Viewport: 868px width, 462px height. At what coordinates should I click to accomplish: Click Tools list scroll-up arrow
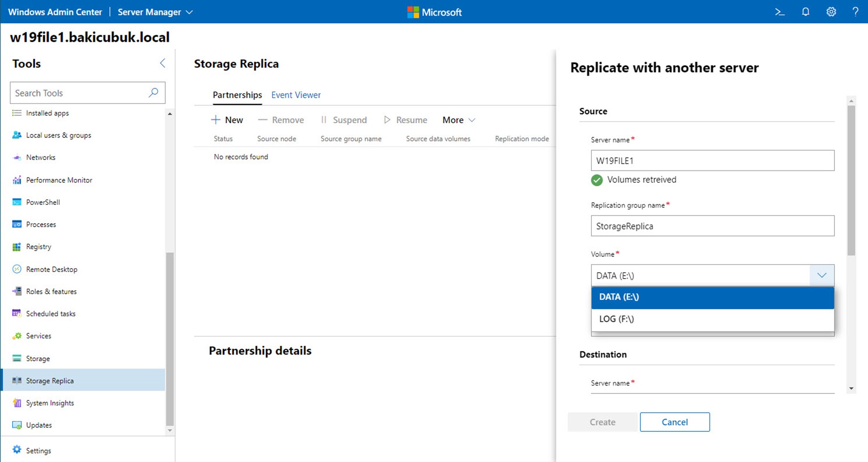pyautogui.click(x=170, y=114)
